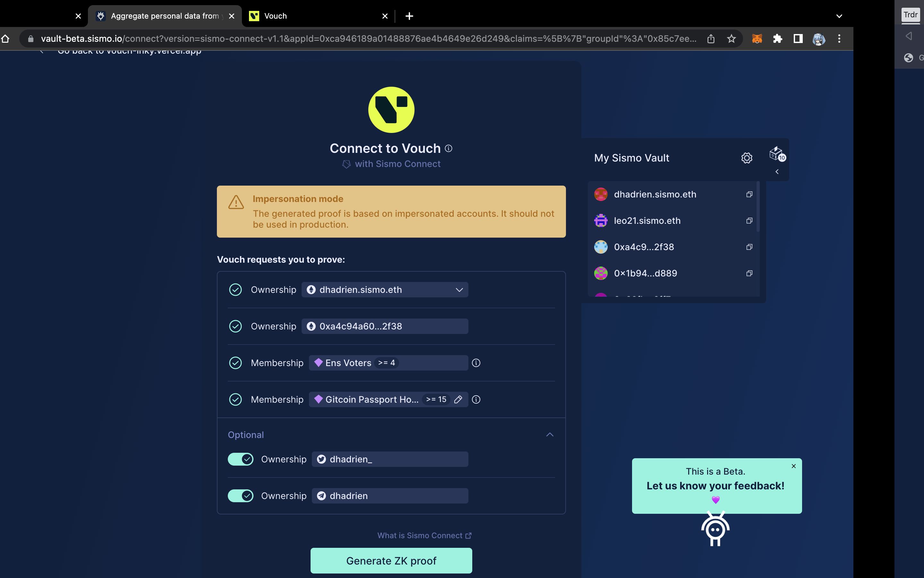Click dhadrien_ Twitter account field
924x578 pixels.
point(390,459)
